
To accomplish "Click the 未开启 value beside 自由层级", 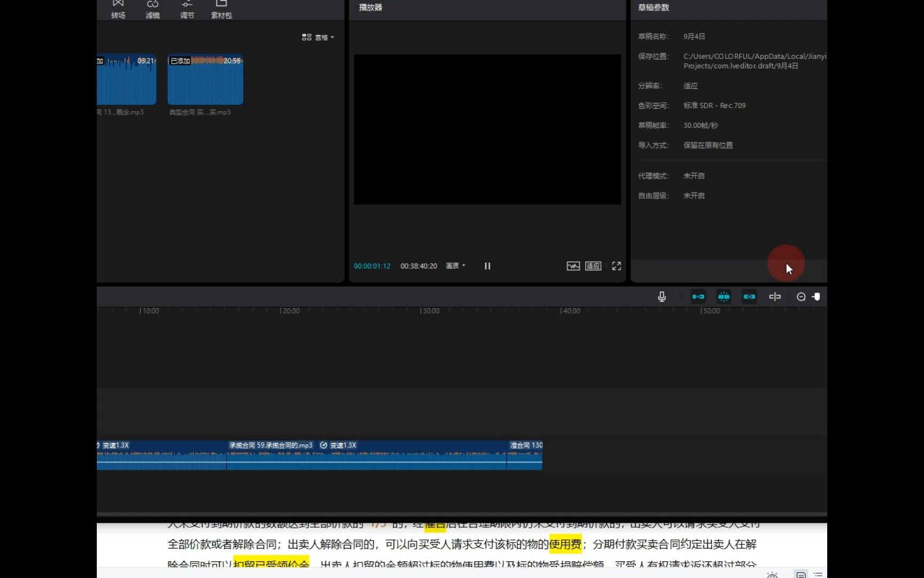I will pos(694,195).
